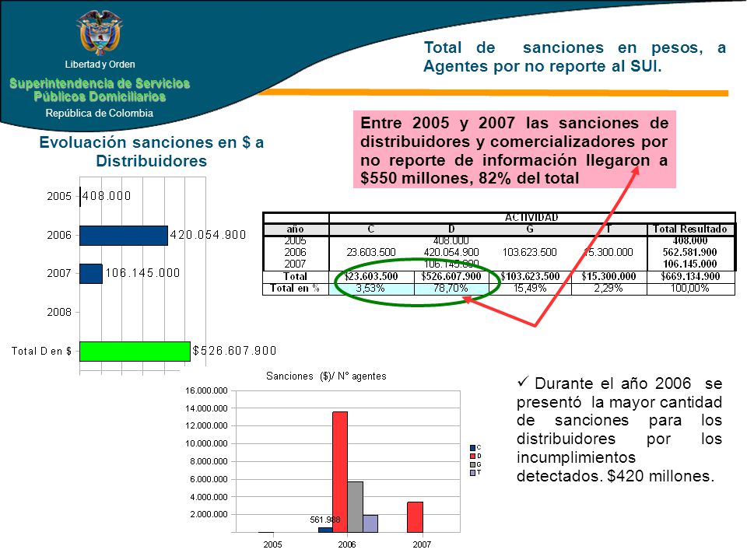This screenshot has width=747, height=560.
Task: Click the blue 2006 bar in the Distribuidores chart
Action: (x=124, y=235)
